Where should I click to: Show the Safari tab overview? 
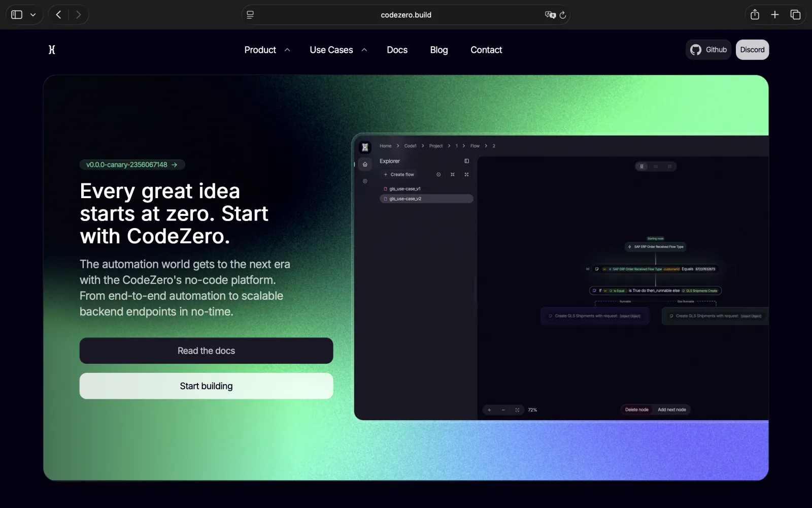(795, 15)
